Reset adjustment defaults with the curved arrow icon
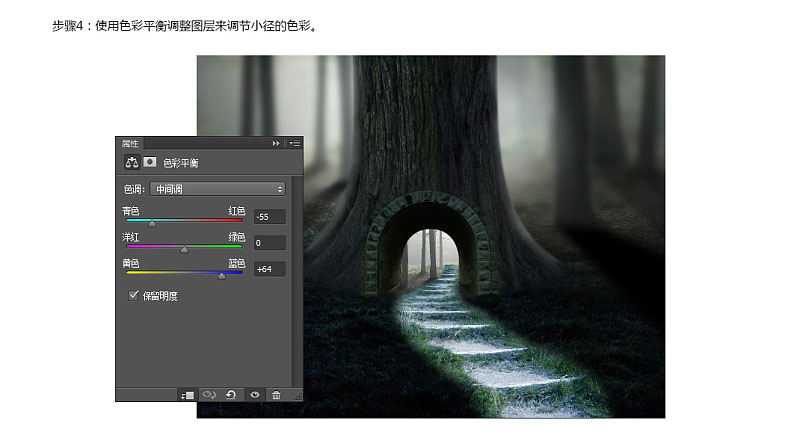 [231, 394]
